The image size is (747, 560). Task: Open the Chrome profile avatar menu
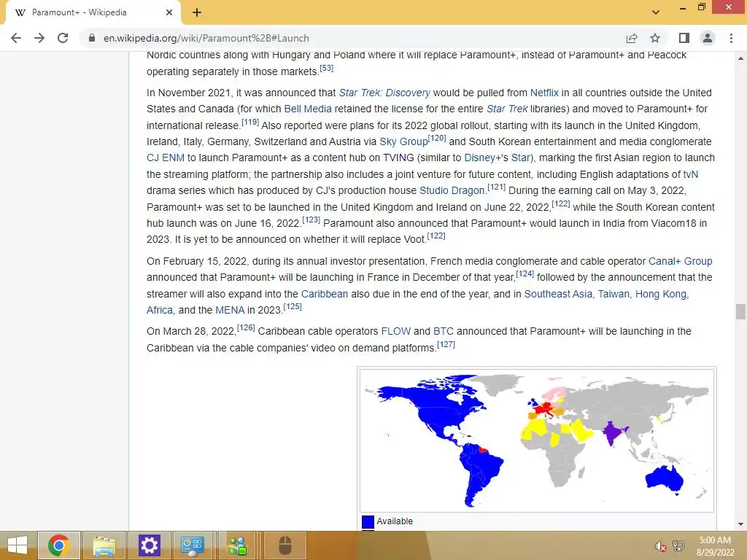(x=708, y=38)
